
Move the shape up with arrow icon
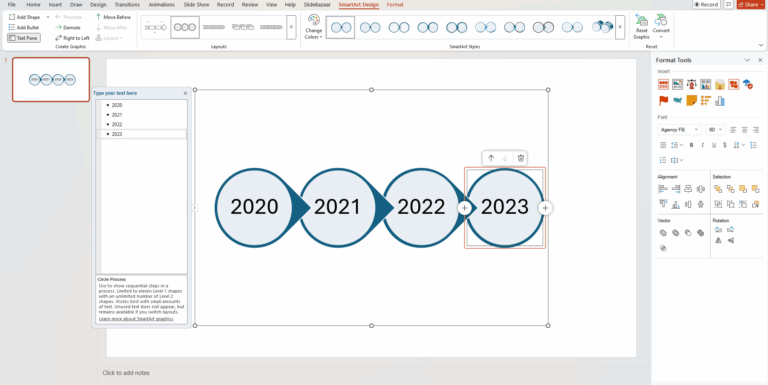click(x=491, y=158)
